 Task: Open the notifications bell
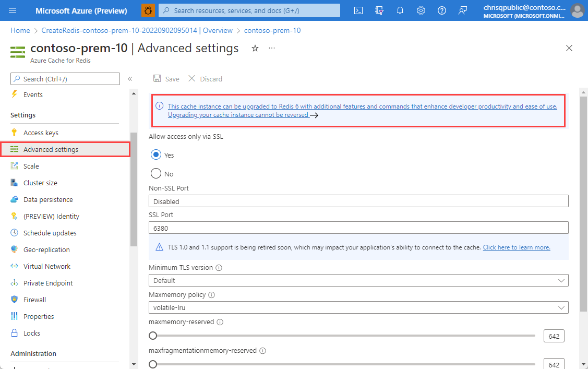point(400,10)
